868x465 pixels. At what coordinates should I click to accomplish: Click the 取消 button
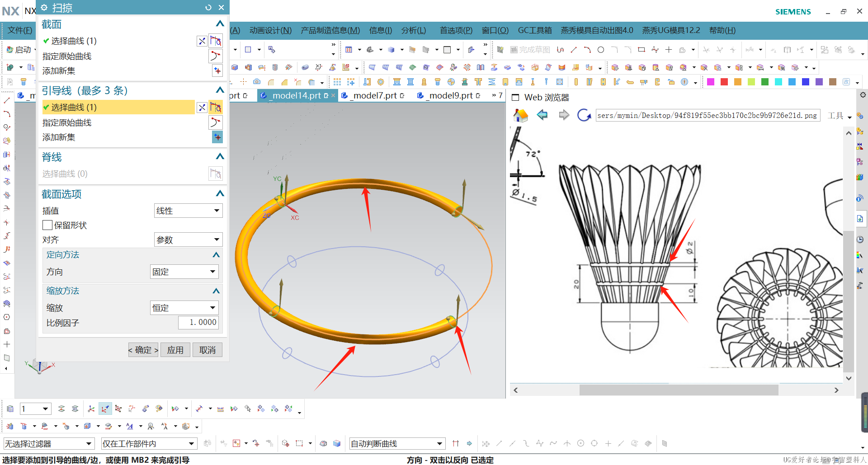coord(208,350)
